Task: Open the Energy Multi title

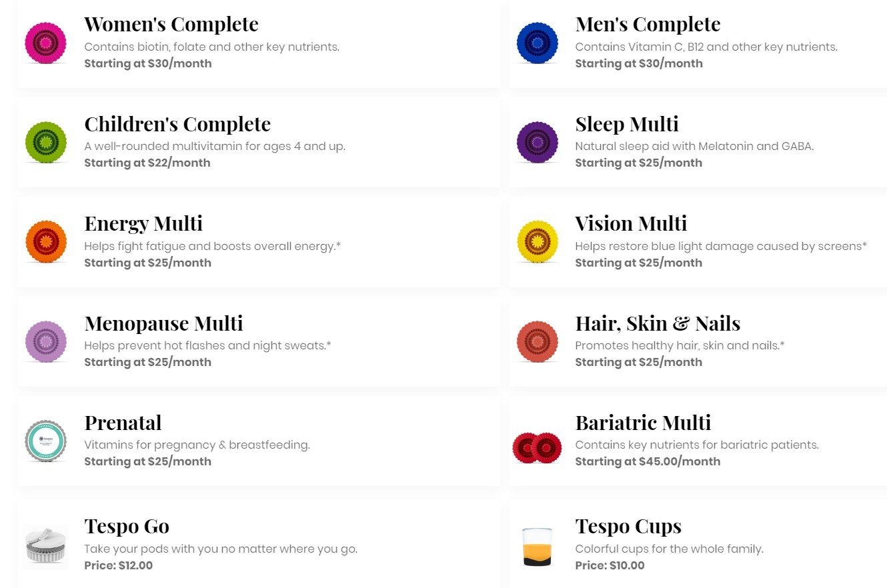Action: coord(143,223)
